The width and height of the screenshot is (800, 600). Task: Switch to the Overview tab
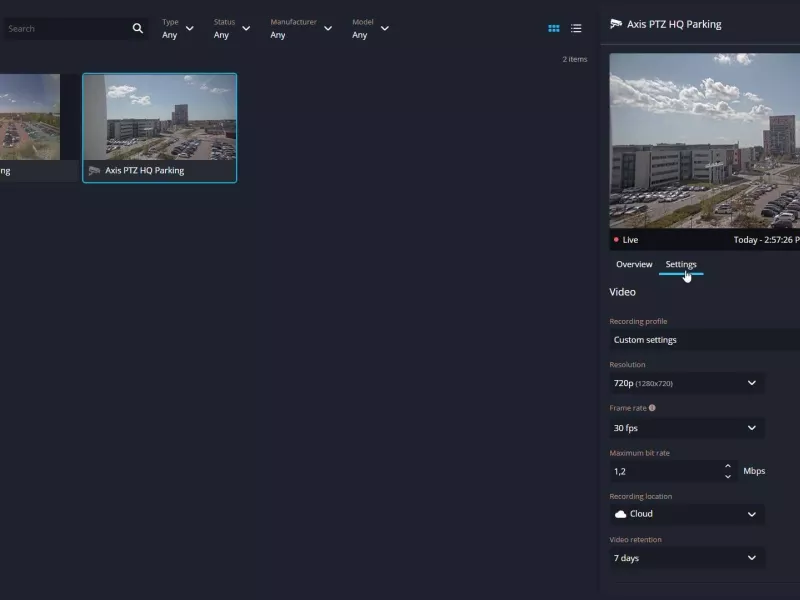tap(634, 265)
